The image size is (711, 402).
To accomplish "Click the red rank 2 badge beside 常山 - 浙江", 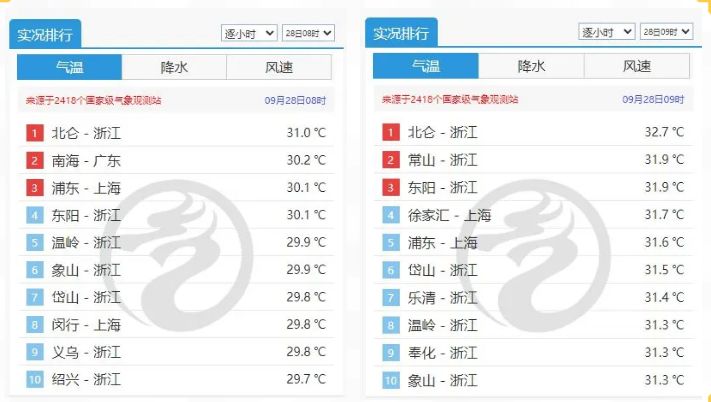I will [x=390, y=160].
